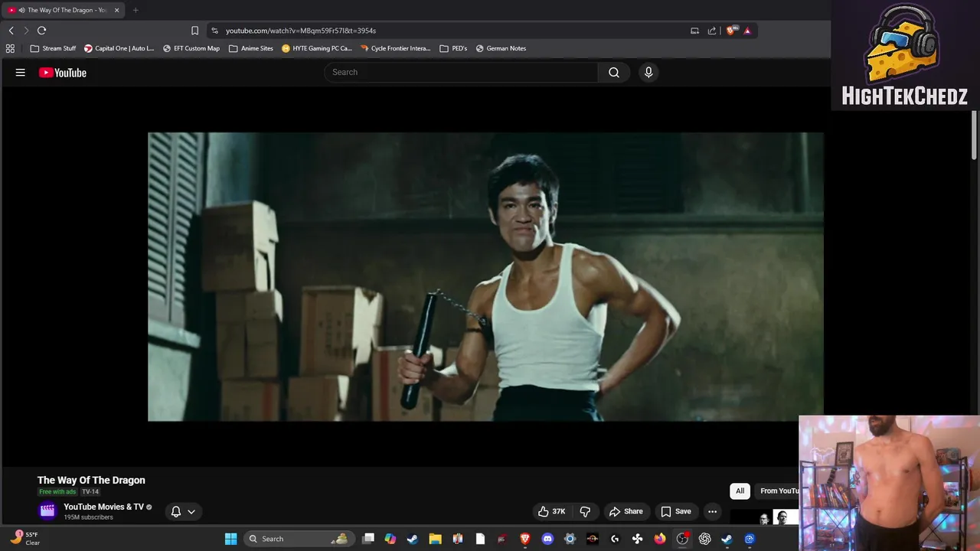Open more actions three-dot menu
The height and width of the screenshot is (551, 980).
(x=713, y=511)
